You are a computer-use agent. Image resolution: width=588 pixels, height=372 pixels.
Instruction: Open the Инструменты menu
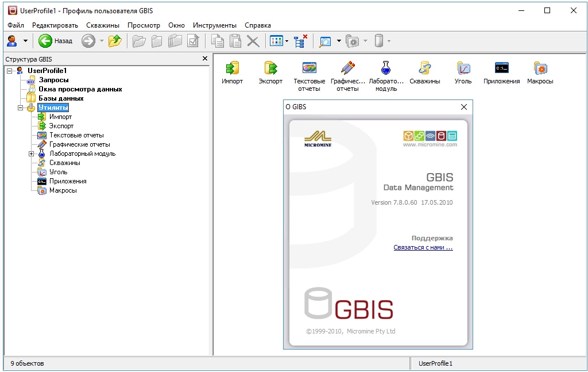coord(215,25)
